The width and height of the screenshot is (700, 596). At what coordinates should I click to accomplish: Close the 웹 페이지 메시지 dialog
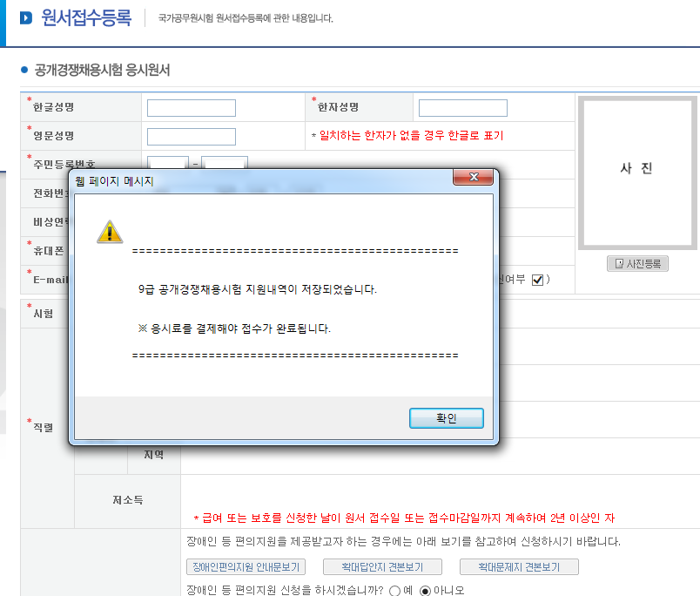(475, 178)
